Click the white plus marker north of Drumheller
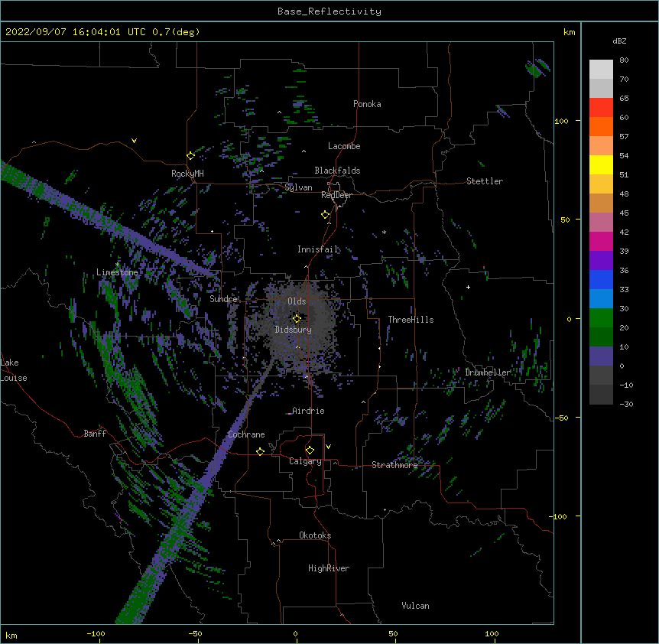 pyautogui.click(x=468, y=287)
